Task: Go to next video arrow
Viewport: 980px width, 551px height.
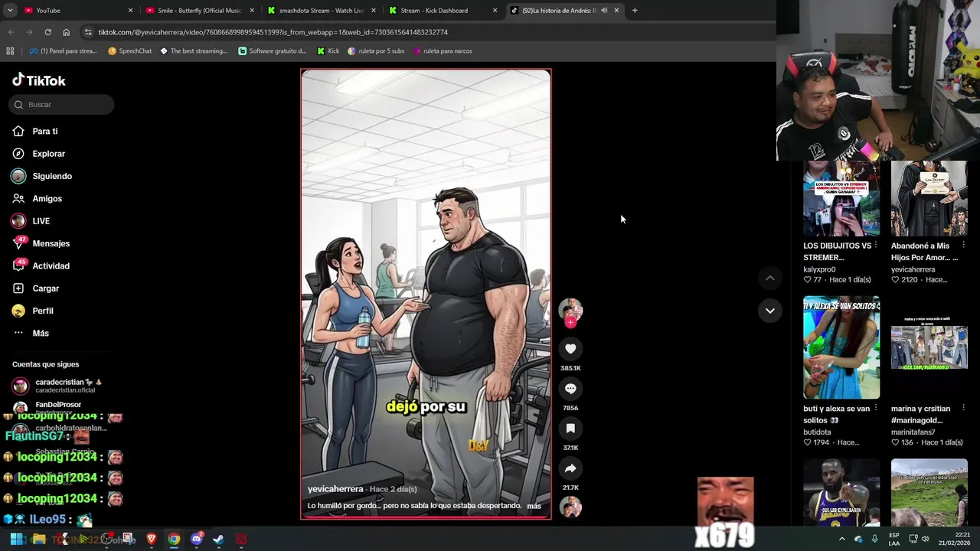Action: coord(769,311)
